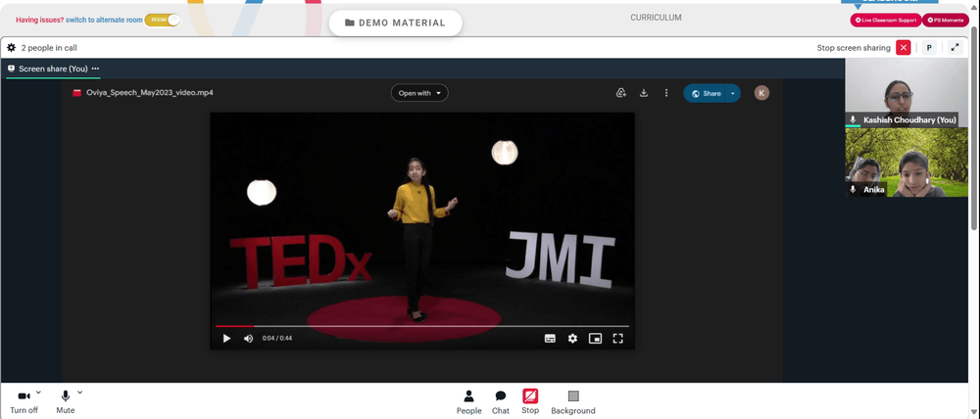Screen dimensions: 980x419
Task: Open the People panel
Action: tap(468, 402)
